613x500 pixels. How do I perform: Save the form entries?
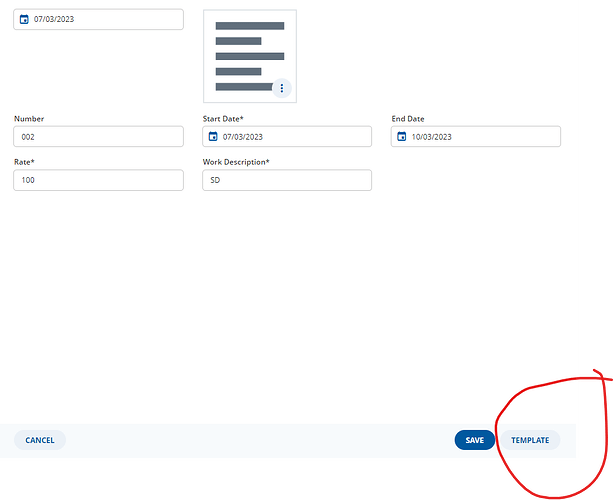point(475,440)
